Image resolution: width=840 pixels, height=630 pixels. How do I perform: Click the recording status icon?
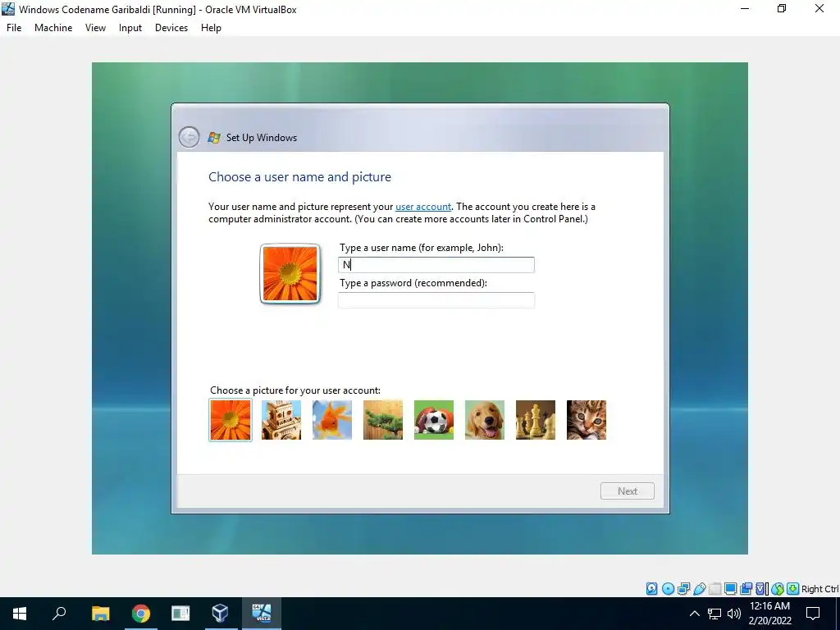(746, 589)
